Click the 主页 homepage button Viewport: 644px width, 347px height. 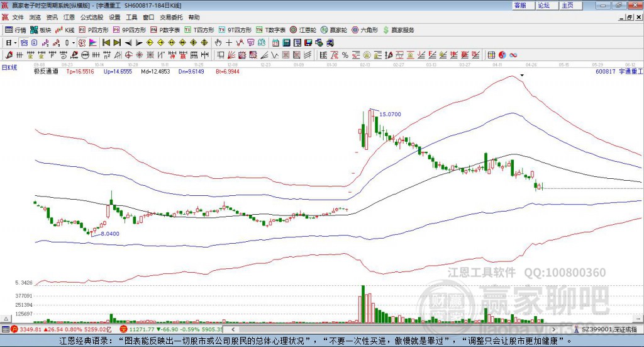click(570, 5)
